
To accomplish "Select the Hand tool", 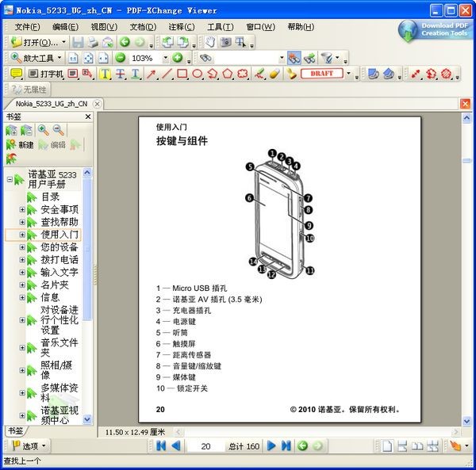I will click(210, 42).
